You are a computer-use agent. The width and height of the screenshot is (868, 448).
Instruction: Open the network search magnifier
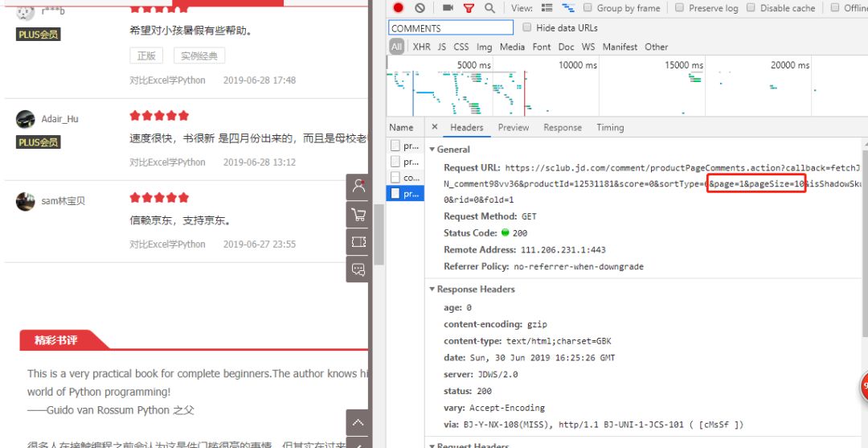[x=490, y=8]
